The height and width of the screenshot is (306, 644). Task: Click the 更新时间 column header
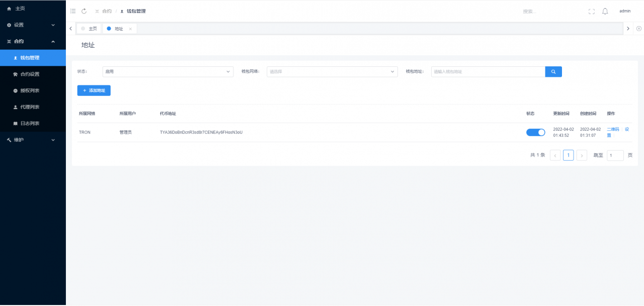click(561, 114)
